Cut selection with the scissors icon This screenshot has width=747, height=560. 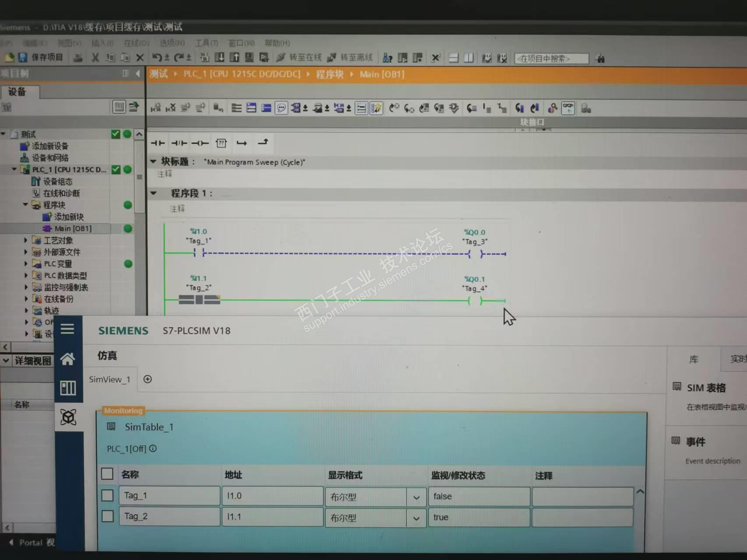(95, 58)
